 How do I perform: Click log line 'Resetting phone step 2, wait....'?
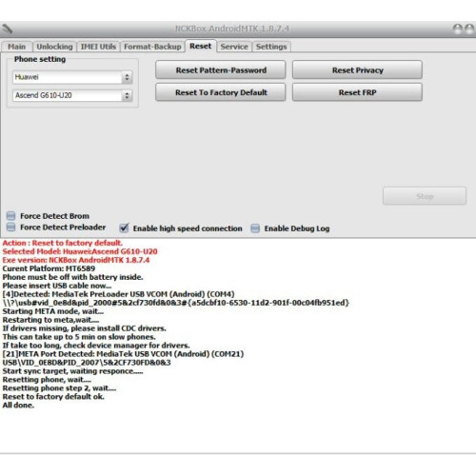click(x=59, y=388)
